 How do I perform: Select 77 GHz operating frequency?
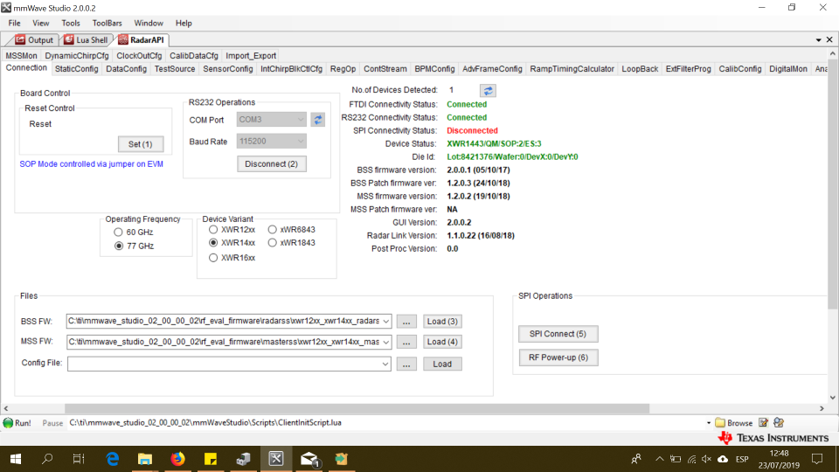pyautogui.click(x=118, y=246)
